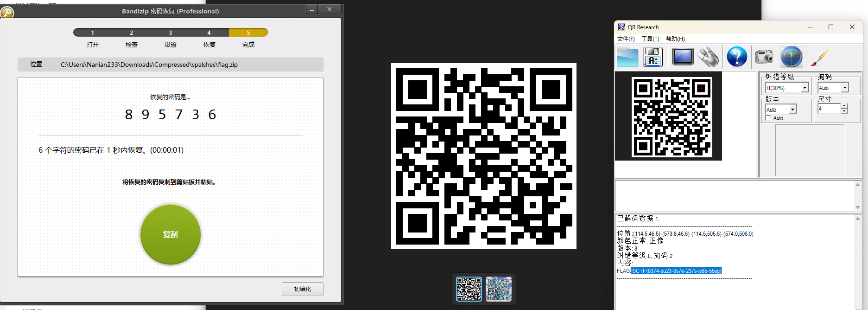Increase 尺寸 value with up arrow
868x310 pixels.
[x=844, y=106]
